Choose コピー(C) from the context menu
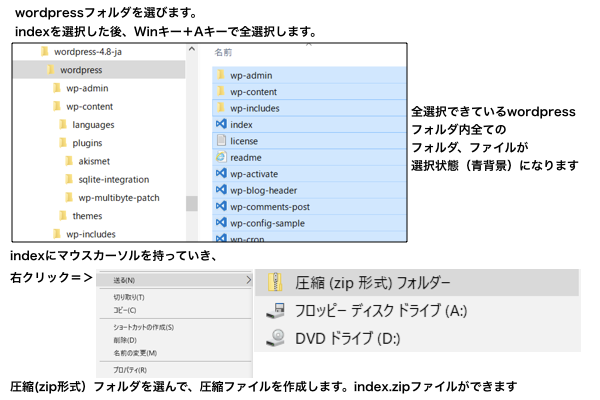 click(x=125, y=310)
